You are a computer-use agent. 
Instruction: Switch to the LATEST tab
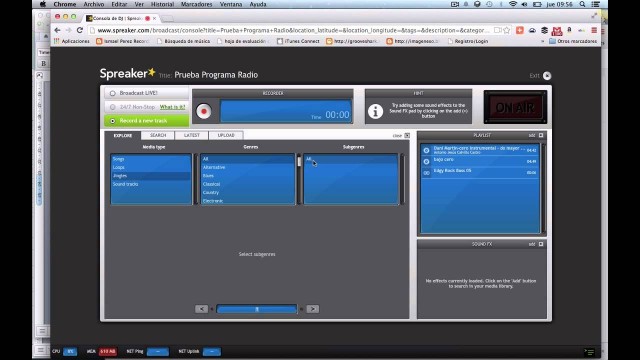pos(191,135)
